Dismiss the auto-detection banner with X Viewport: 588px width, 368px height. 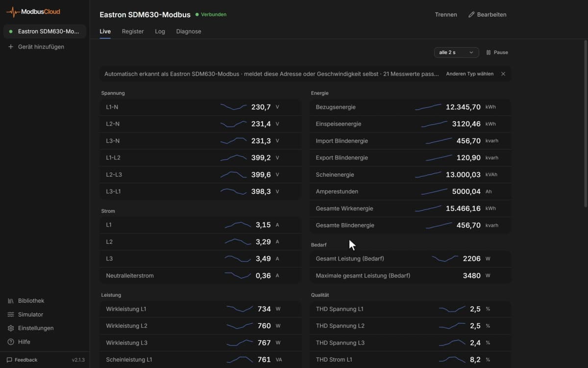point(503,74)
